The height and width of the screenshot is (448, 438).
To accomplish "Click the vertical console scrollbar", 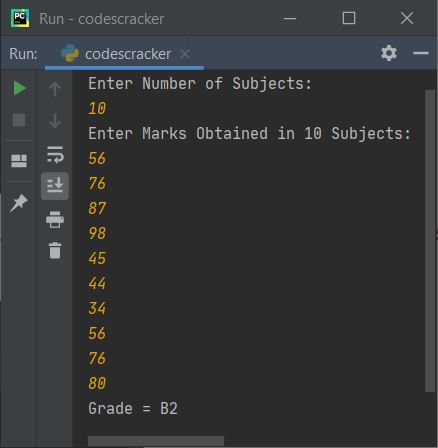I will point(430,241).
